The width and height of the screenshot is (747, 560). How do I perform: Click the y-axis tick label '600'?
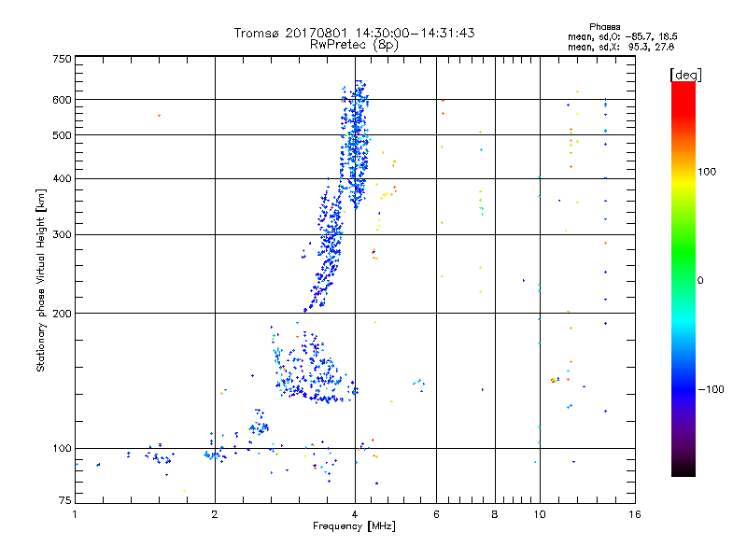pyautogui.click(x=62, y=100)
